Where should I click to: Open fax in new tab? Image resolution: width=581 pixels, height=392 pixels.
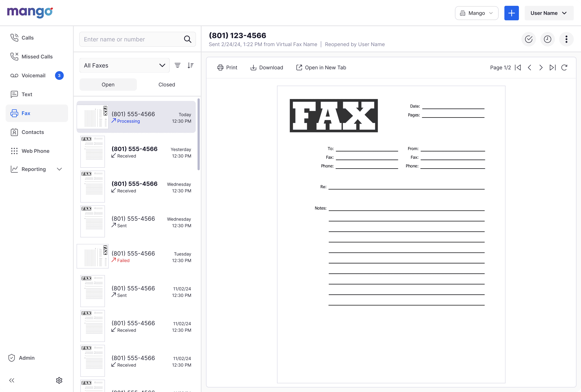pyautogui.click(x=321, y=68)
